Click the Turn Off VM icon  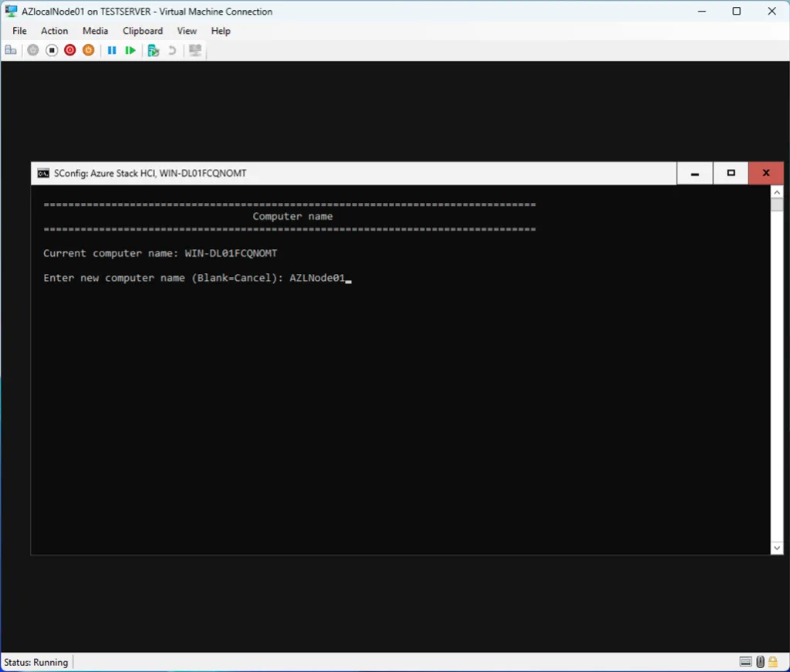52,50
